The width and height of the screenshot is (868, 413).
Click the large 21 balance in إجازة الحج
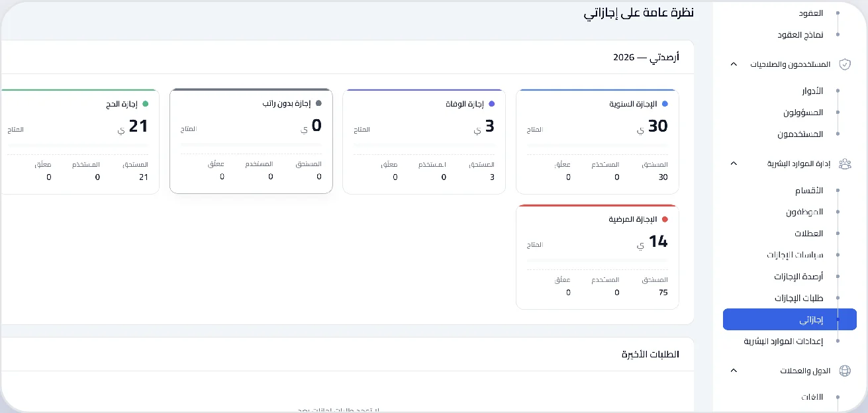[138, 126]
